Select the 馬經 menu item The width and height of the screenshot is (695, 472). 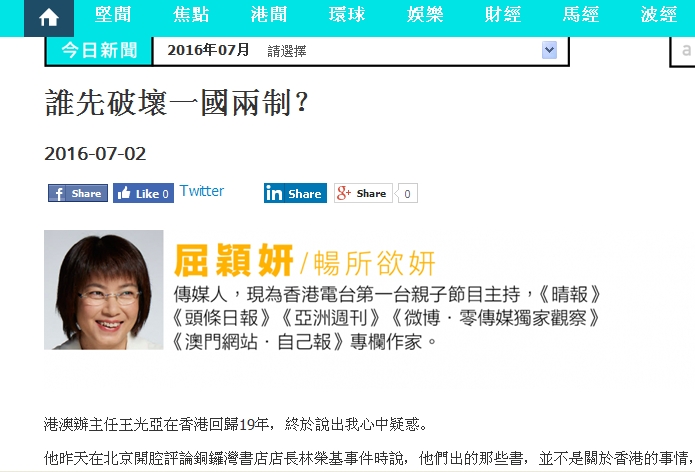click(581, 15)
